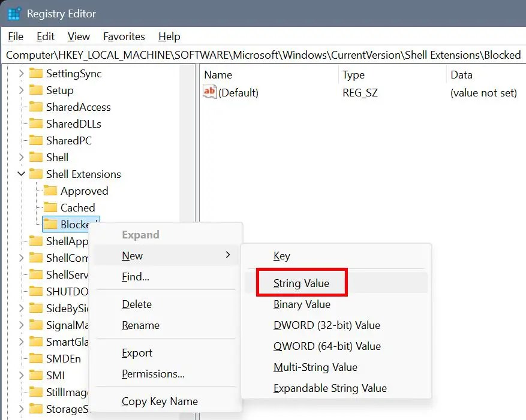Click the StorageS folder icon

coord(36,409)
